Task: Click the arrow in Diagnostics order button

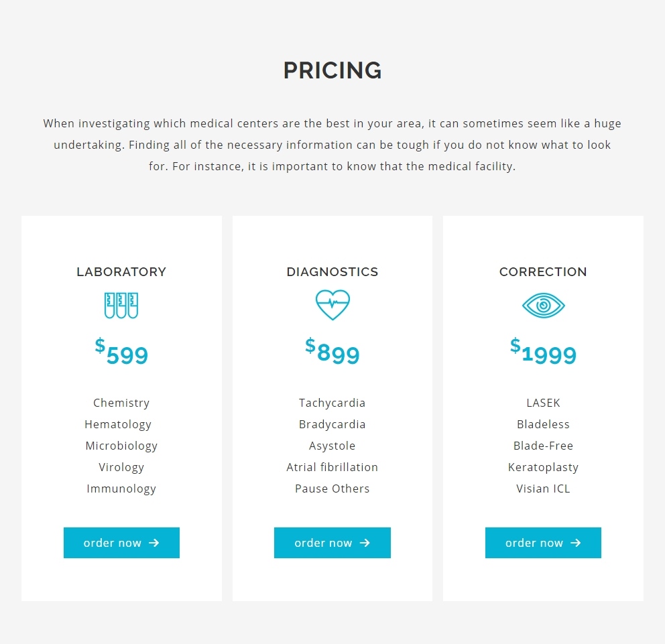Action: coord(365,543)
